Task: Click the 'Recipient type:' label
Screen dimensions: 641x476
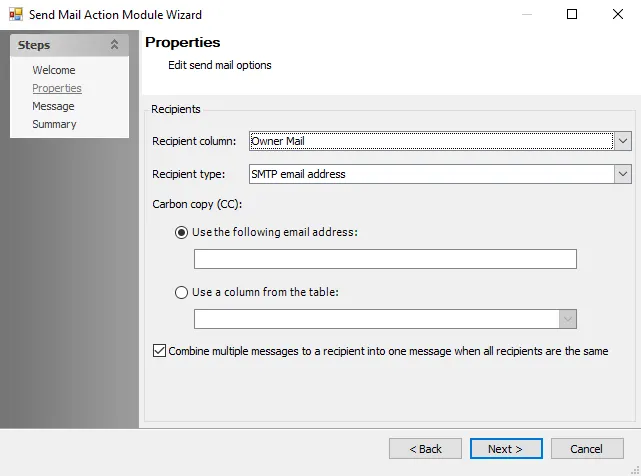Action: 188,174
